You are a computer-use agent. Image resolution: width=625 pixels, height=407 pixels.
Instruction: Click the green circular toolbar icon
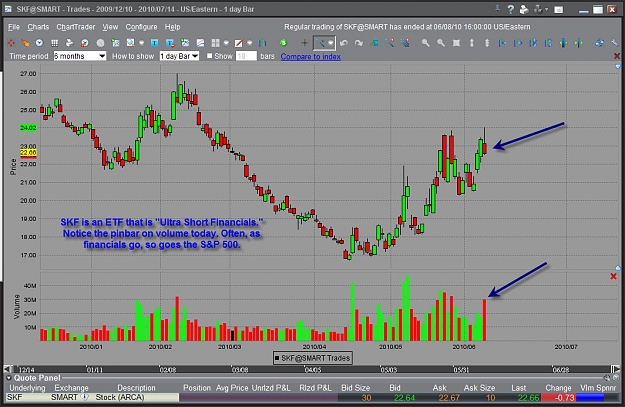coord(283,43)
